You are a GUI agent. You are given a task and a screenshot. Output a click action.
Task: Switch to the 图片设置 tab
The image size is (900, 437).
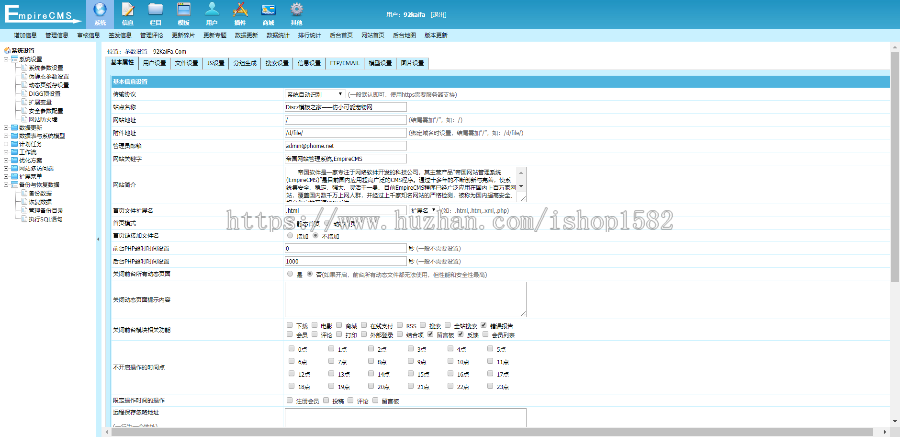pyautogui.click(x=412, y=63)
